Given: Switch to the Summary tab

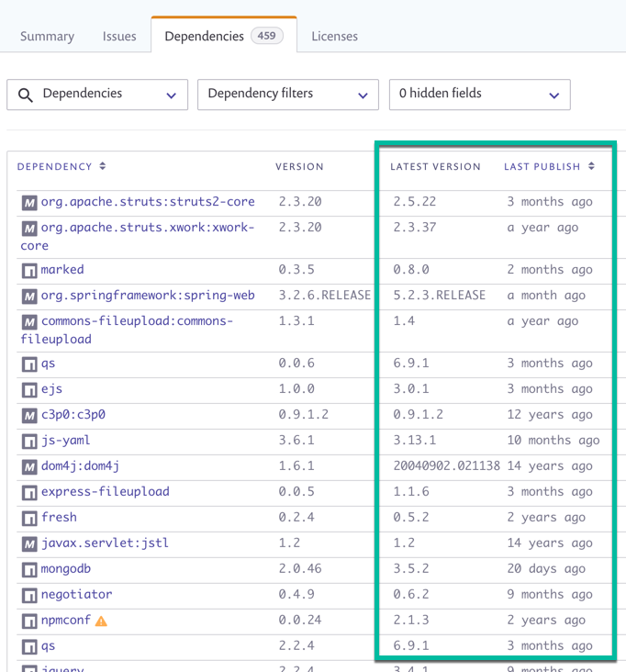Looking at the screenshot, I should click(x=47, y=37).
